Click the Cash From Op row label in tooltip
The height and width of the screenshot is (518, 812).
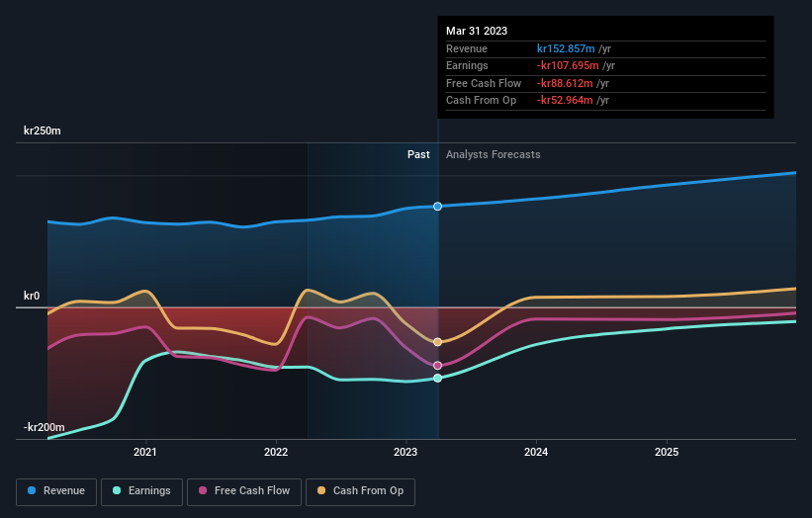pyautogui.click(x=481, y=101)
